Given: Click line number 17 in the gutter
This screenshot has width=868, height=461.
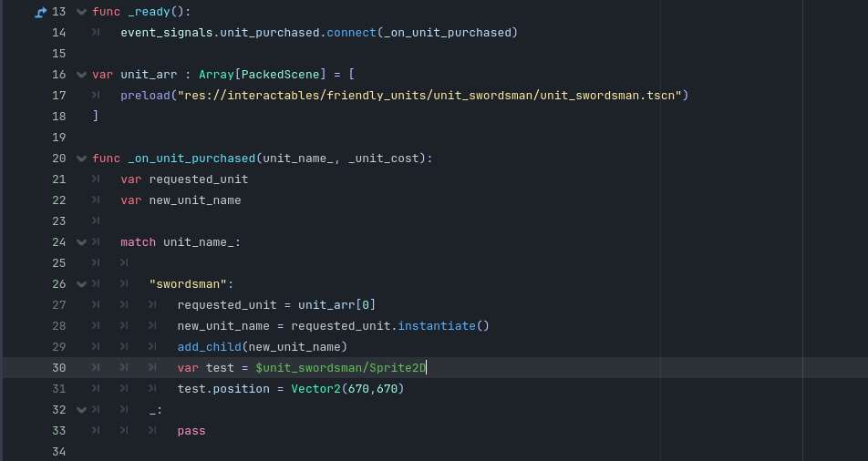Looking at the screenshot, I should [58, 96].
